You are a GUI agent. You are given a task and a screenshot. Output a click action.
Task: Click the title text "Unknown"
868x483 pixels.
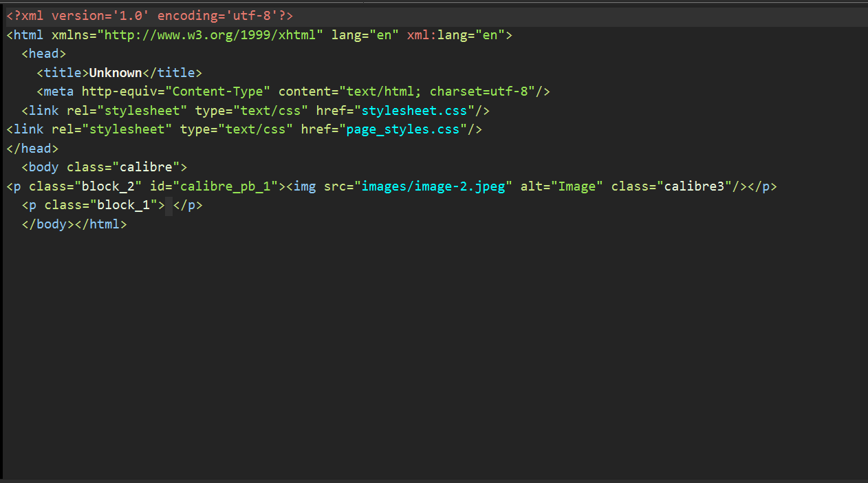116,72
